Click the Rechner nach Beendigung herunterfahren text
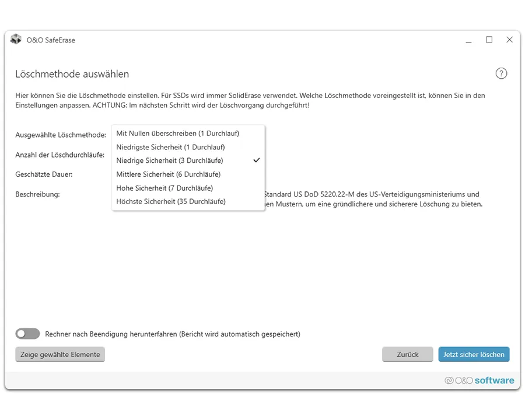The width and height of the screenshot is (525, 420). 173,334
